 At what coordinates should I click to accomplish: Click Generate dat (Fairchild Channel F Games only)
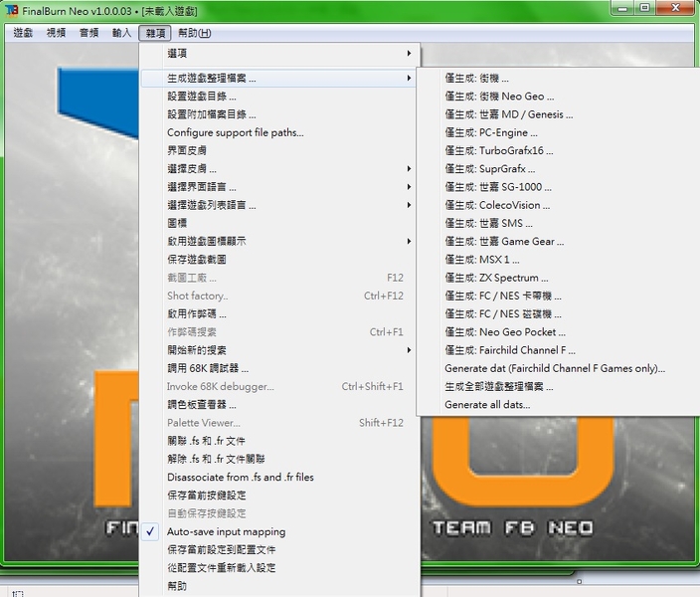tap(559, 368)
